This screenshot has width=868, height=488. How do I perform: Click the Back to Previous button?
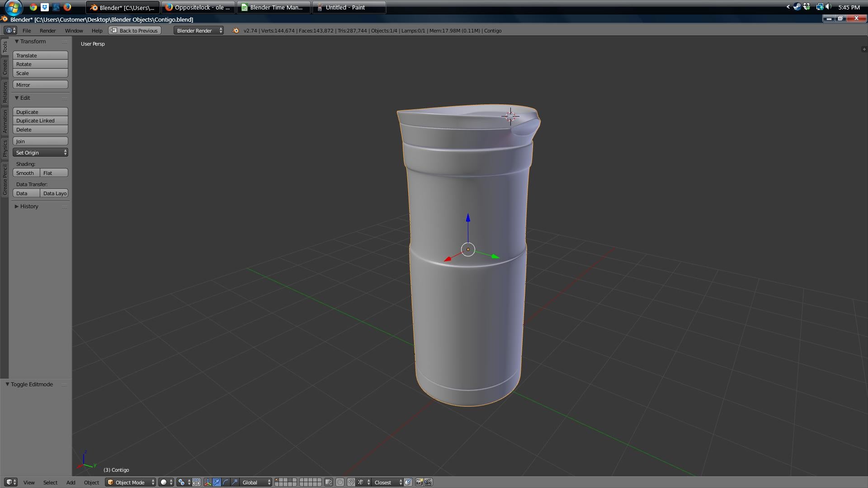[x=135, y=30]
